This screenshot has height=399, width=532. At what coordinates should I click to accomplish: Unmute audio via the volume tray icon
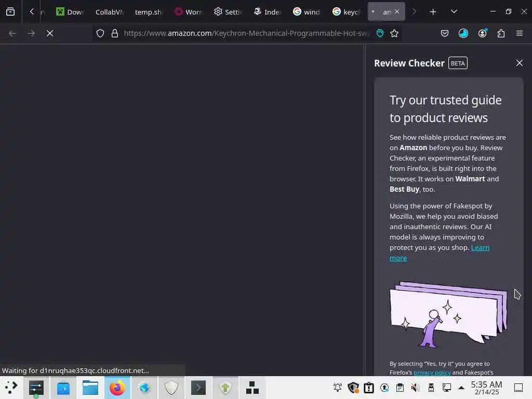tap(416, 388)
